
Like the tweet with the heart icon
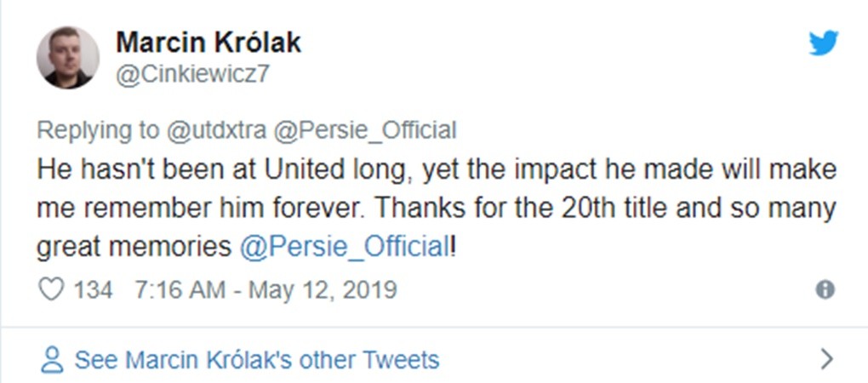(x=52, y=289)
